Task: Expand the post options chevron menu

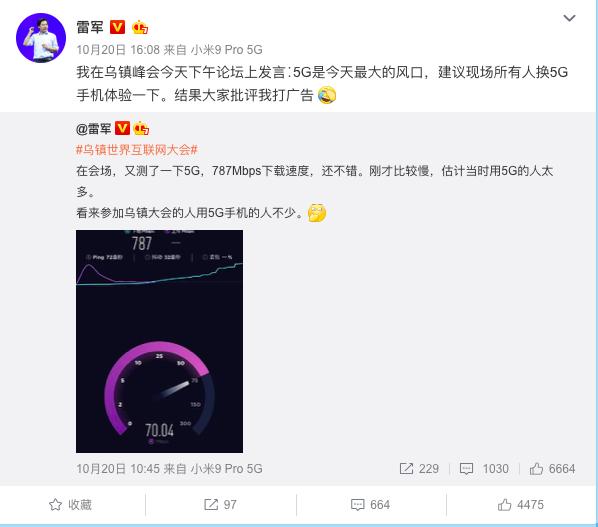Action: [569, 18]
